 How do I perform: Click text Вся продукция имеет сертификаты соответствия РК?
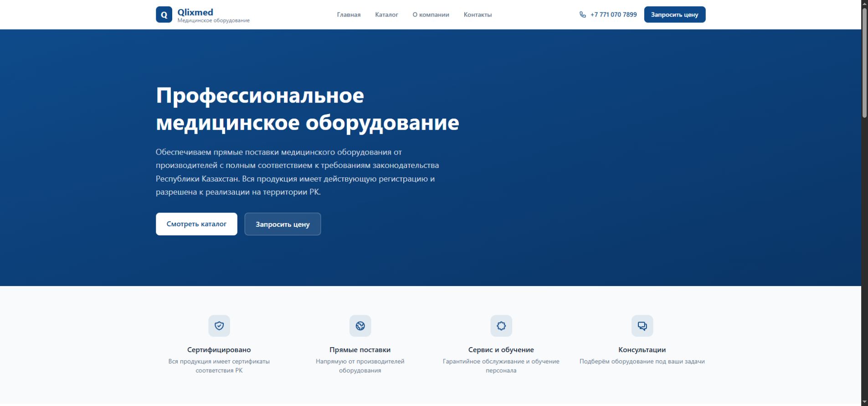[219, 366]
